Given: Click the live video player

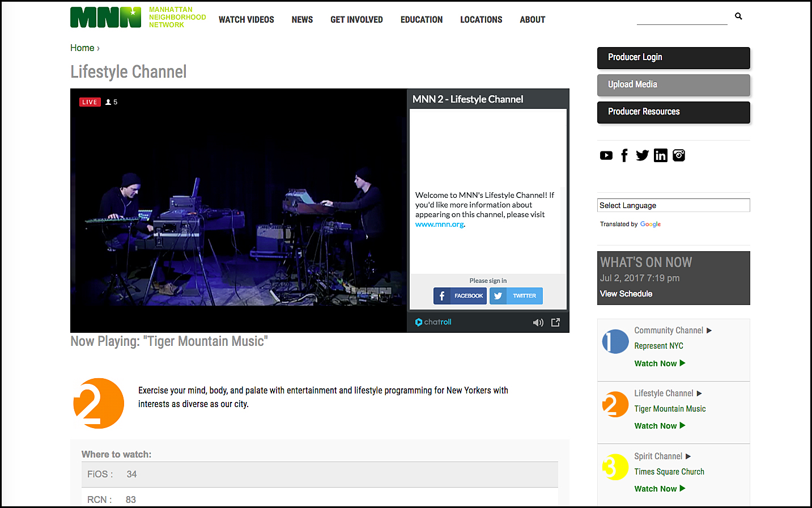Looking at the screenshot, I should (x=239, y=210).
